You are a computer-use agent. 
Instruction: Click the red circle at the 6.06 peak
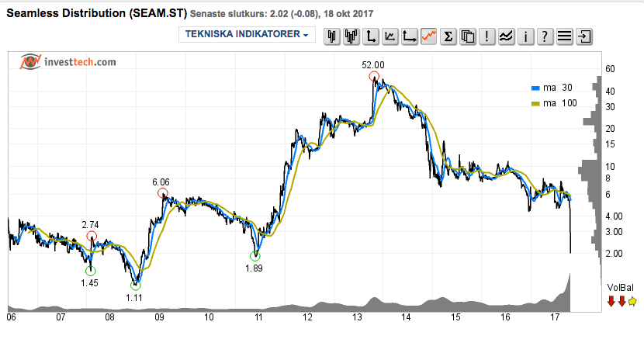tap(163, 193)
